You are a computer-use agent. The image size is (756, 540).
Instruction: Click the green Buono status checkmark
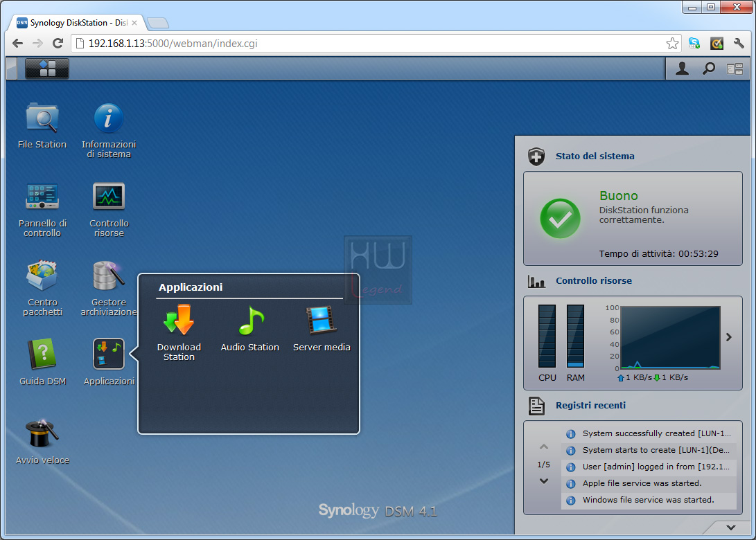561,219
